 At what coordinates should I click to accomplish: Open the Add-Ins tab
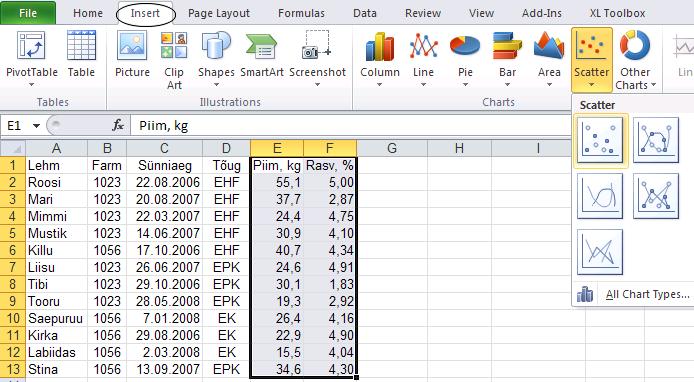542,13
